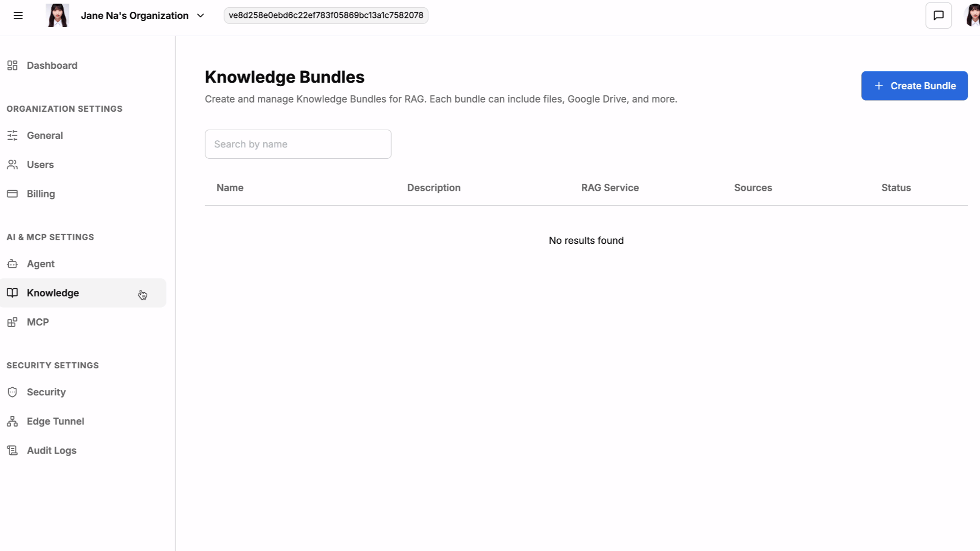Viewport: 980px width, 551px height.
Task: Click the Audit Logs scroll icon
Action: (12, 450)
